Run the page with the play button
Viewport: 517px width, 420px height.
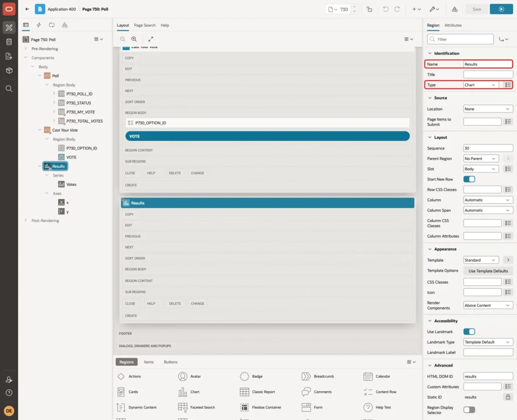click(501, 9)
